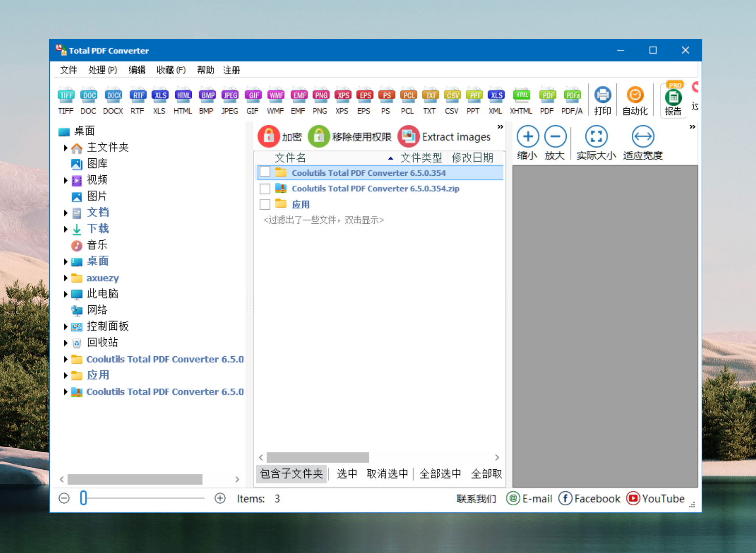
Task: Expand the 下载 tree node
Action: click(x=65, y=229)
